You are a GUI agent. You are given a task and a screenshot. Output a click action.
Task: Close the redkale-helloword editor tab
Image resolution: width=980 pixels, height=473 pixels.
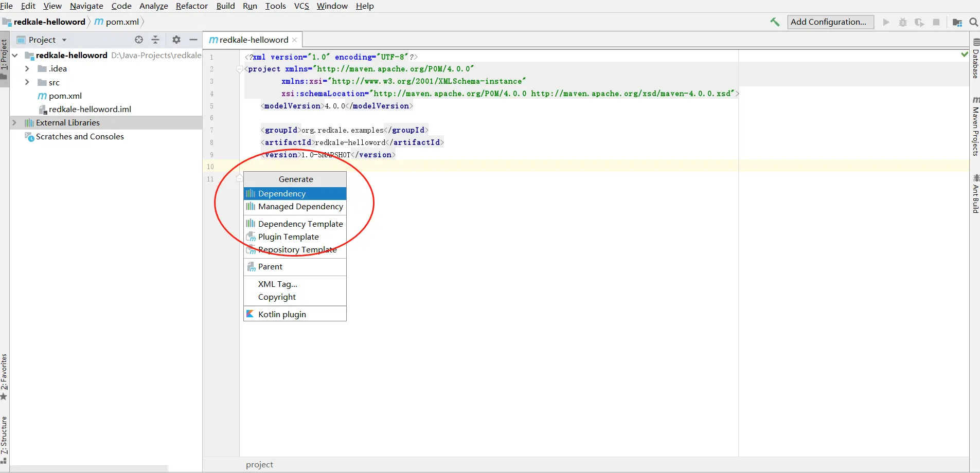294,40
